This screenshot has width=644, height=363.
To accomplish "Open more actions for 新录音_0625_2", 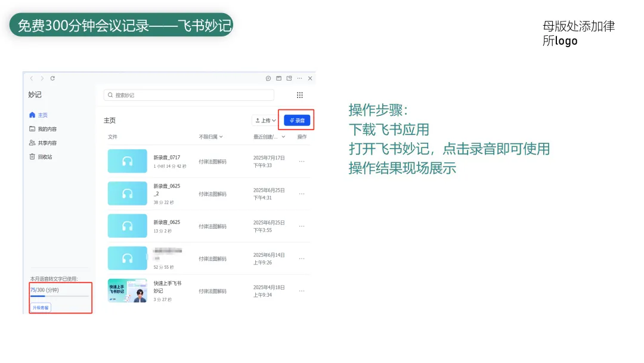I will coord(302,193).
